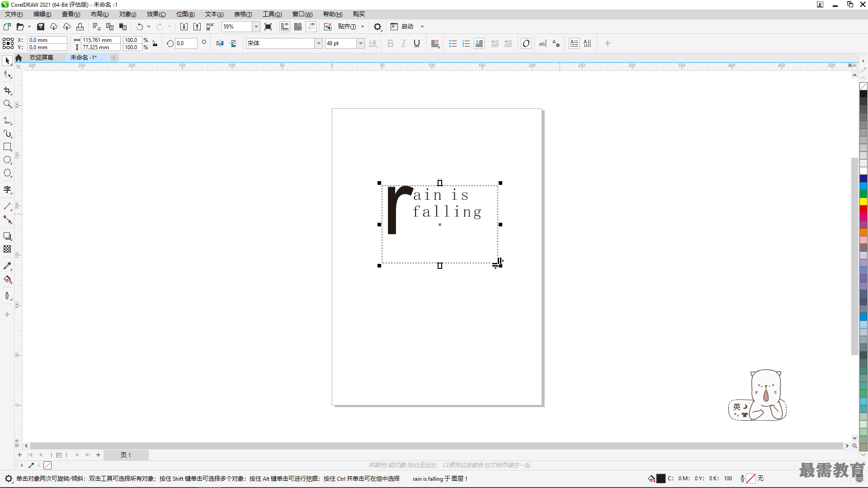
Task: Toggle Bold text formatting
Action: click(391, 43)
